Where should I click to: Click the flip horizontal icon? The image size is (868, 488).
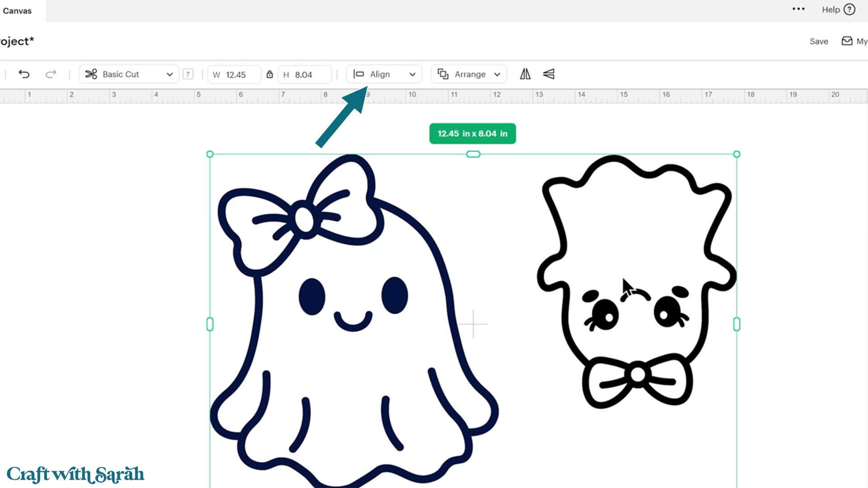(x=525, y=74)
